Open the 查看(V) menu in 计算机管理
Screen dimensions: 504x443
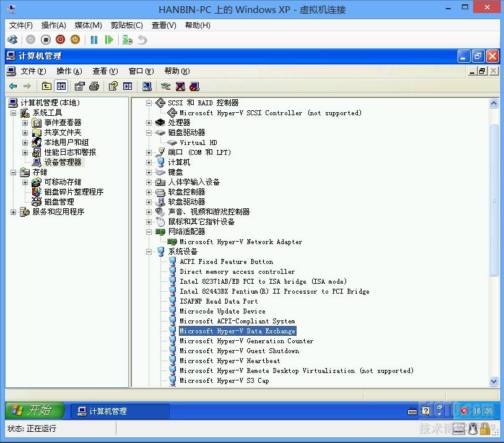[105, 71]
